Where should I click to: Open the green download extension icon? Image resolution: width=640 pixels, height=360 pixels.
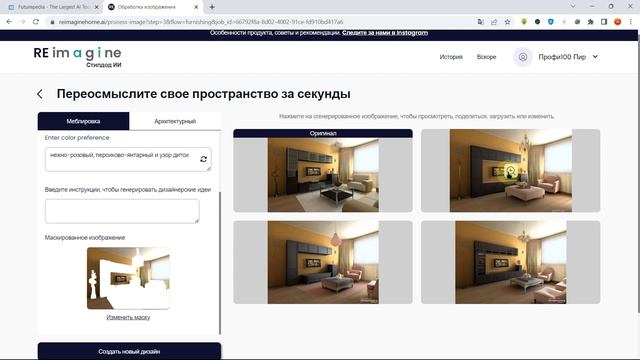(x=524, y=22)
